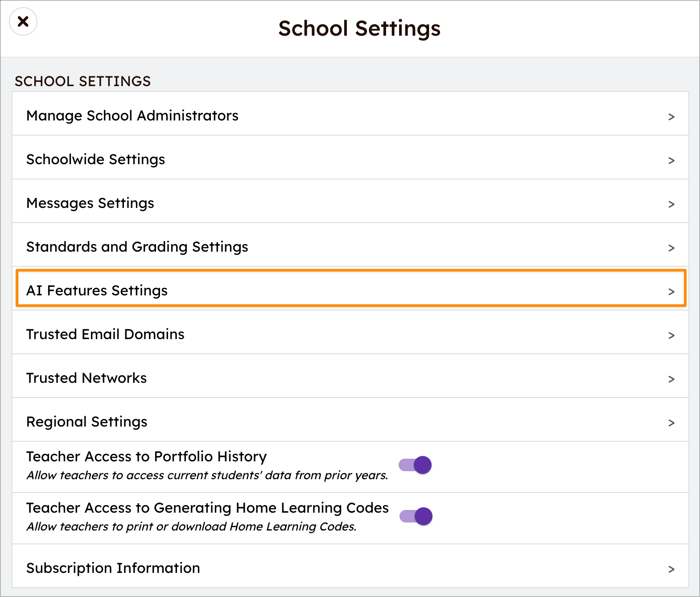700x597 pixels.
Task: View Subscription Information
Action: tap(113, 568)
